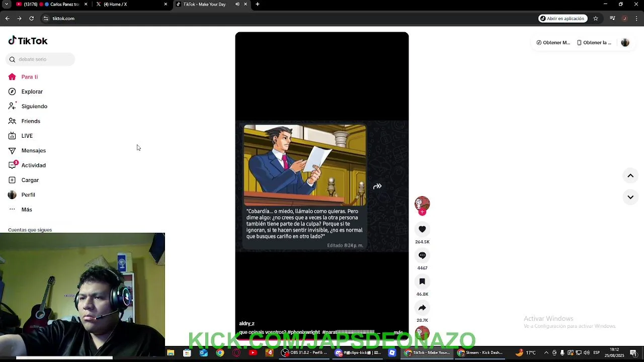Viewport: 644px width, 362px height.
Task: Open the notification center icon
Action: (x=633, y=353)
